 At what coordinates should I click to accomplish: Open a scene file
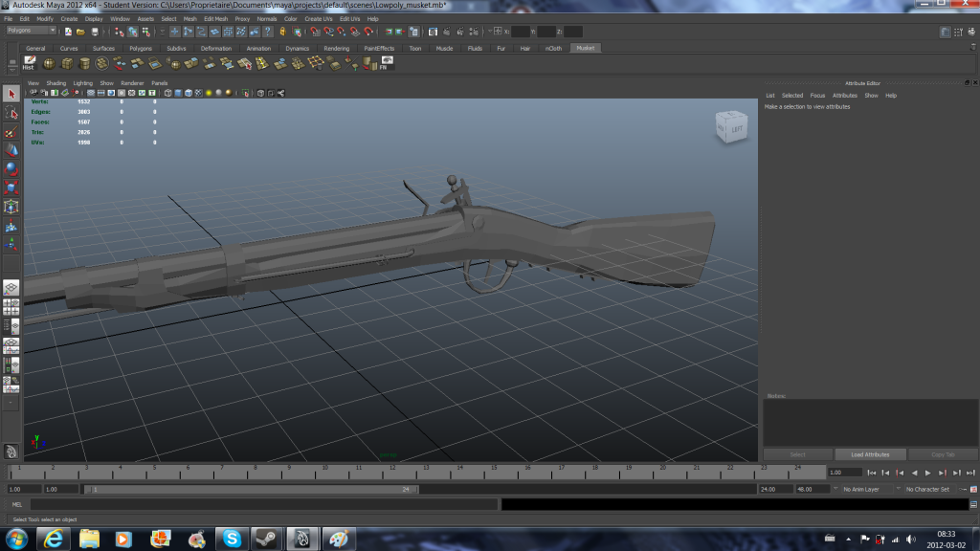(81, 32)
